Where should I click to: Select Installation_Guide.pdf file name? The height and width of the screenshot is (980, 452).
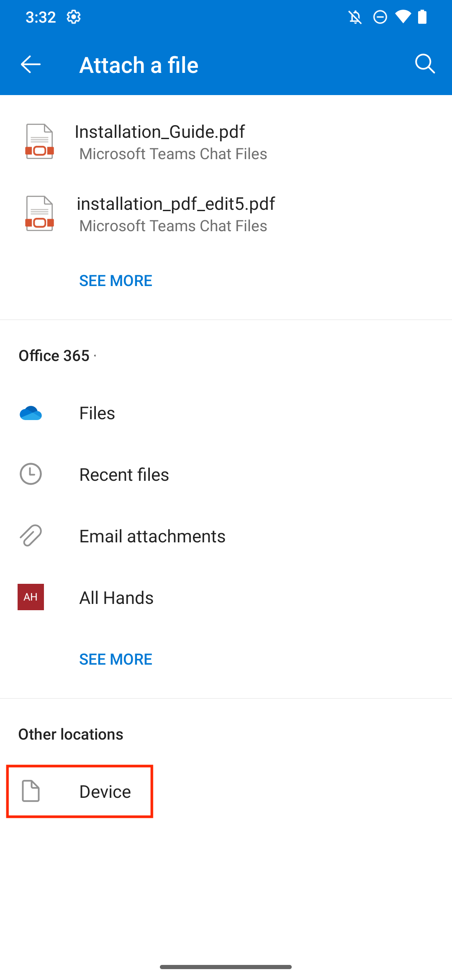point(160,132)
